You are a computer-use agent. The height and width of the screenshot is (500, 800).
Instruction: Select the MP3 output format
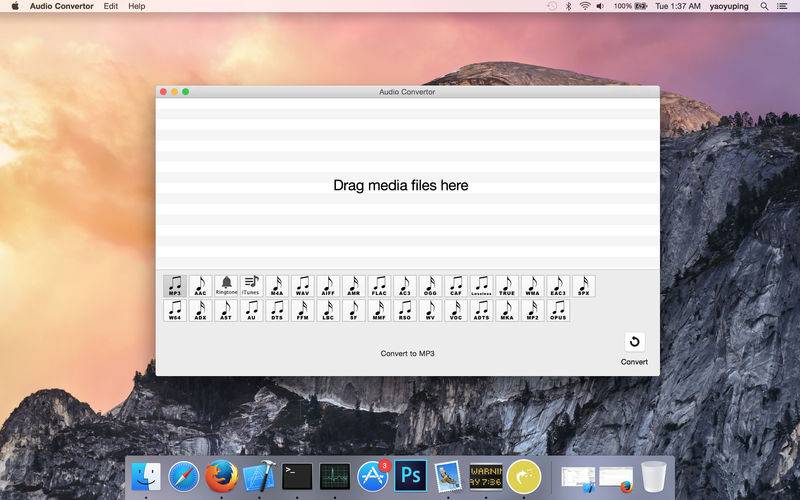pyautogui.click(x=175, y=286)
